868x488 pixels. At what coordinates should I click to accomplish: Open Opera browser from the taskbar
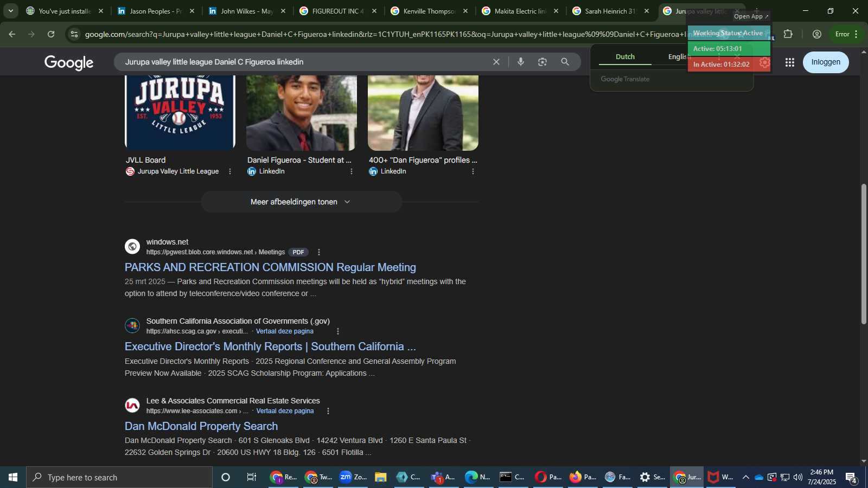[x=548, y=477]
